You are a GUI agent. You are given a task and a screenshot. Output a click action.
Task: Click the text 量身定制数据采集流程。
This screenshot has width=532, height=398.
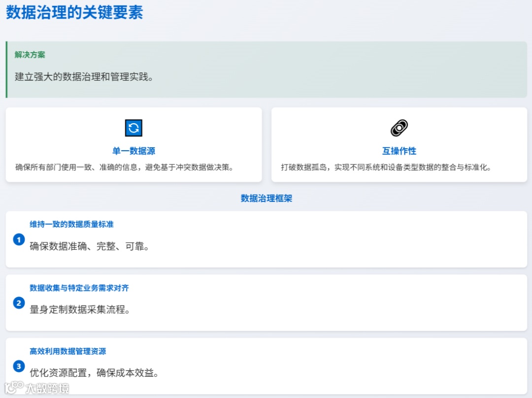80,309
